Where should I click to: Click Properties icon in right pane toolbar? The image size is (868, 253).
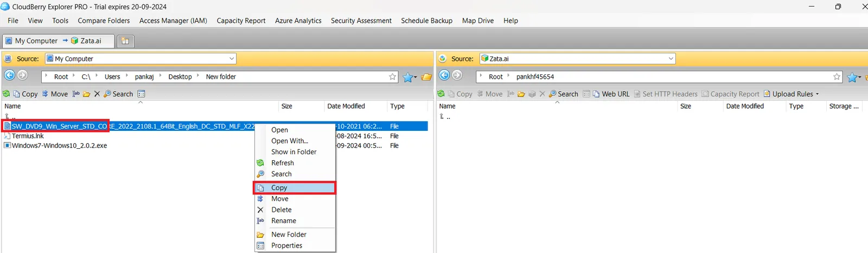click(586, 94)
